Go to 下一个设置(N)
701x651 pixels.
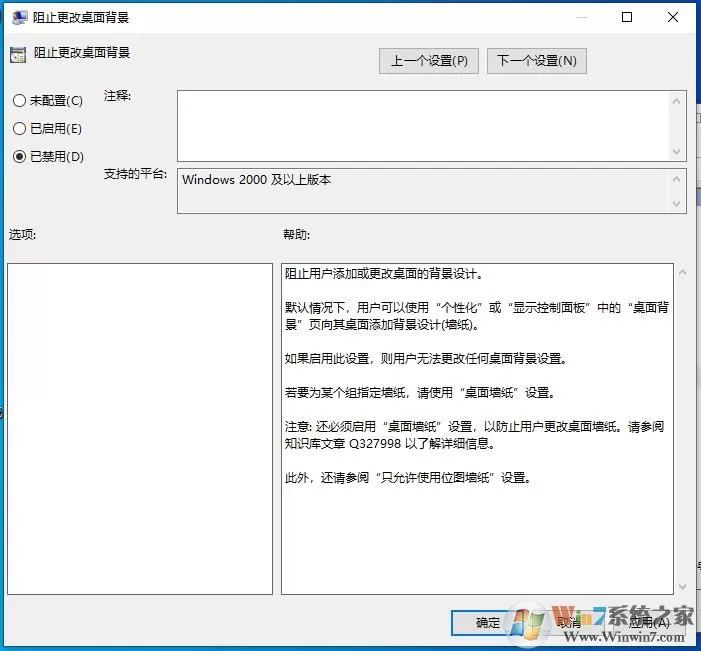click(537, 61)
